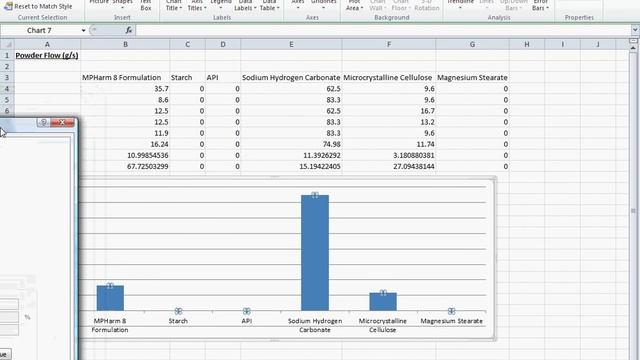The image size is (640, 360).
Task: Click the Select All corner of the sheet
Action: pyautogui.click(x=7, y=44)
